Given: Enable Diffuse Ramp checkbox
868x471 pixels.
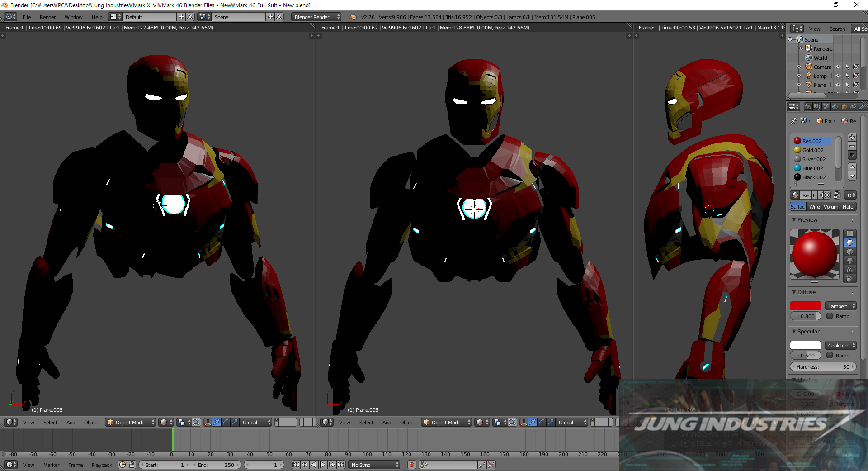Looking at the screenshot, I should click(830, 316).
